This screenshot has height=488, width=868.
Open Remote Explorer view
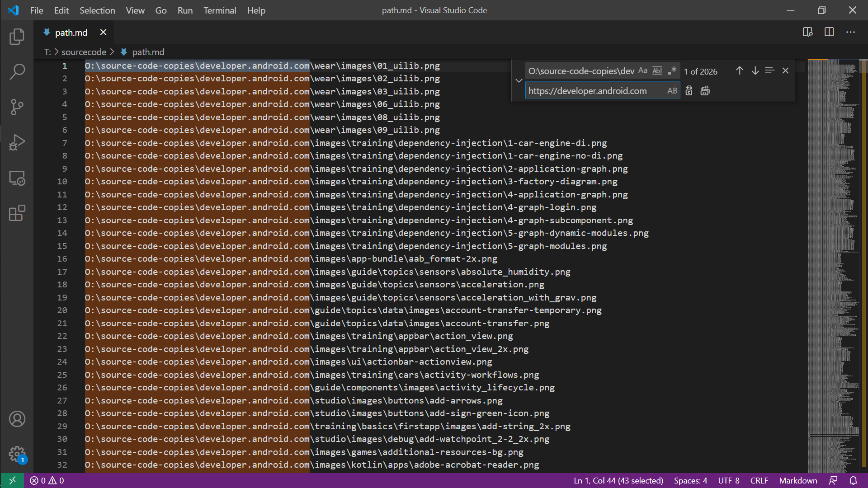coord(17,178)
